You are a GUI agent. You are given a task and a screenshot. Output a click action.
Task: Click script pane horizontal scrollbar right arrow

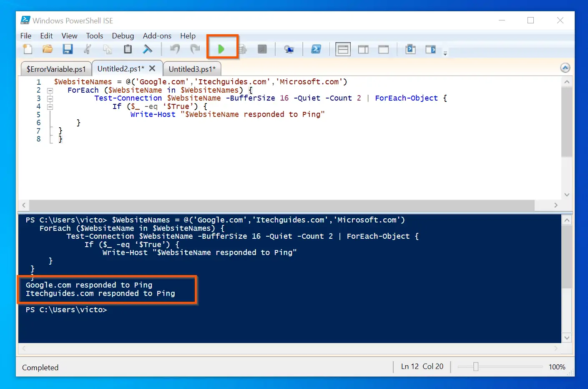click(x=555, y=205)
